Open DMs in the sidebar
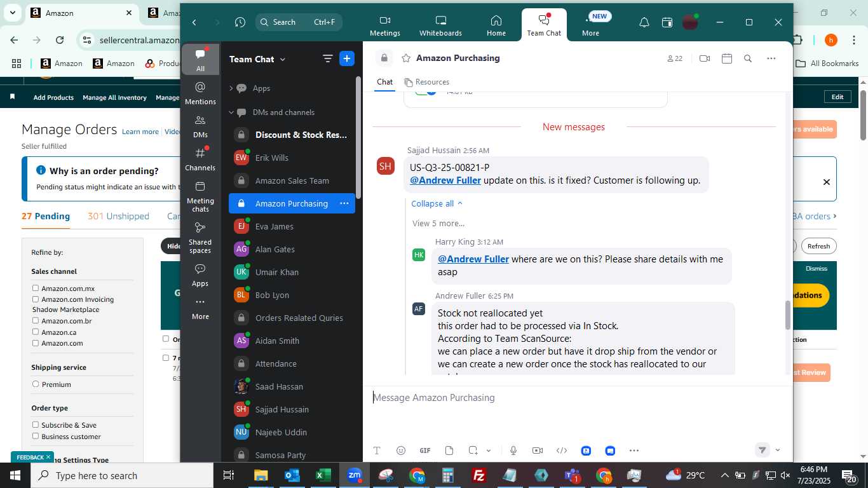The image size is (868, 488). pos(200,126)
